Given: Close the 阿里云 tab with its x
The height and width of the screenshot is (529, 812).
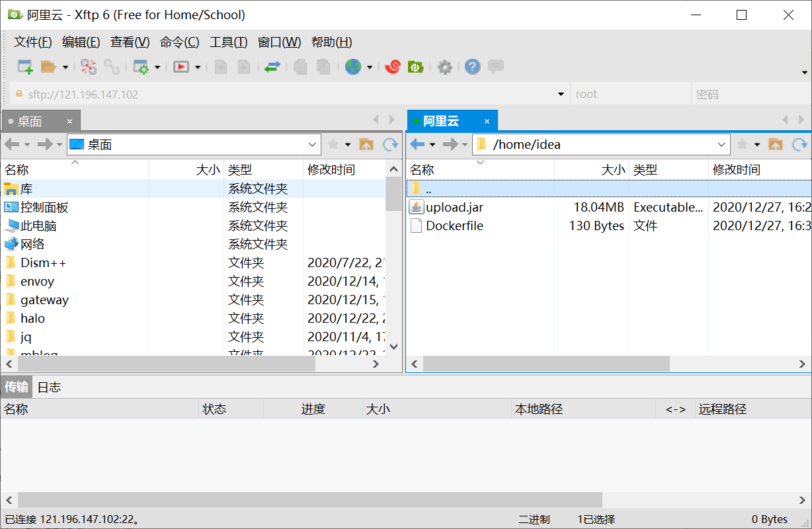Looking at the screenshot, I should point(487,121).
